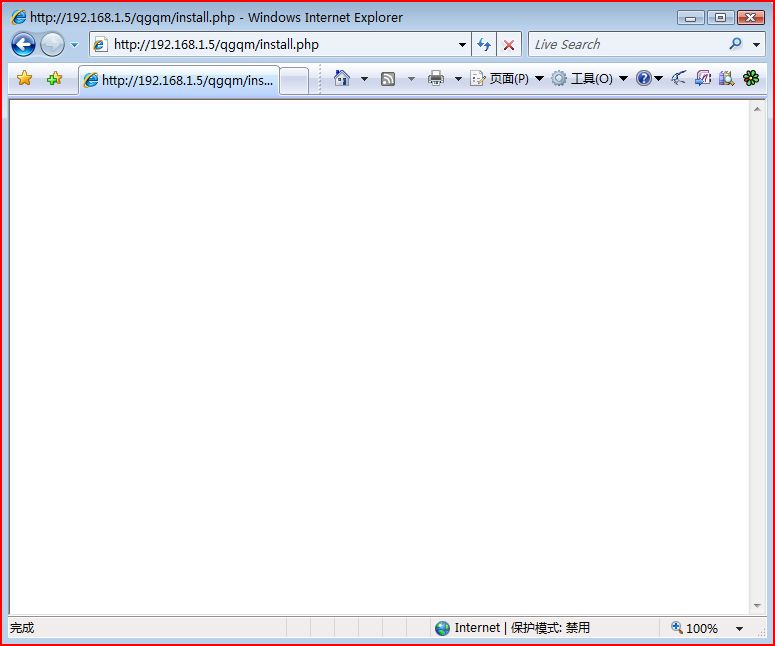Click the Internet | 保护模式: 禁用 status text
Screen dimensions: 775x646
pyautogui.click(x=522, y=628)
